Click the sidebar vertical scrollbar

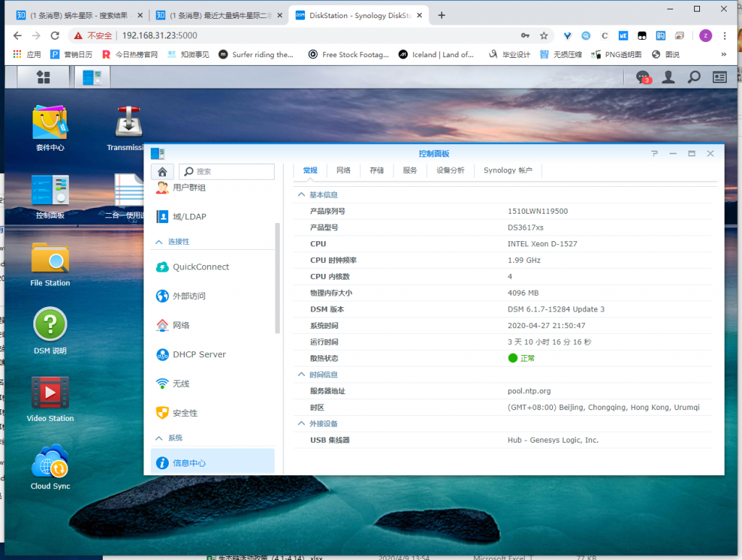(x=278, y=278)
